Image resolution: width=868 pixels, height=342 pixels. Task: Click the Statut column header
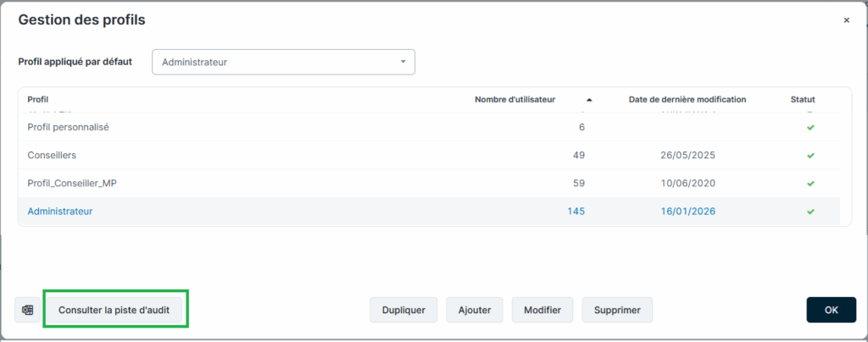point(802,100)
